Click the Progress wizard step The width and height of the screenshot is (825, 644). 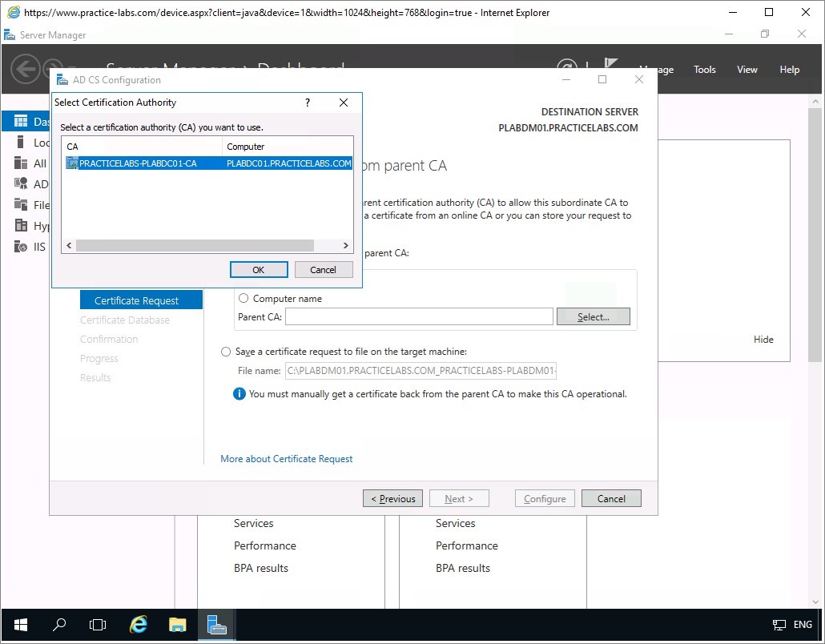[99, 358]
